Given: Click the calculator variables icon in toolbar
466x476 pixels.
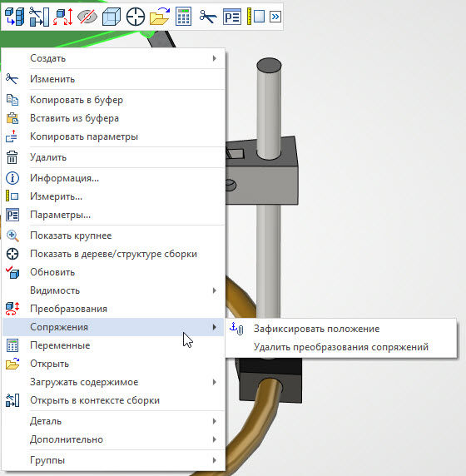Looking at the screenshot, I should (183, 17).
